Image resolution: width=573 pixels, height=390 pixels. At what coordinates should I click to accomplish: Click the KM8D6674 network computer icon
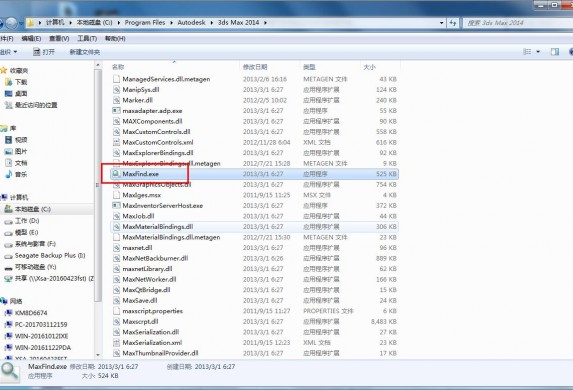coord(8,313)
